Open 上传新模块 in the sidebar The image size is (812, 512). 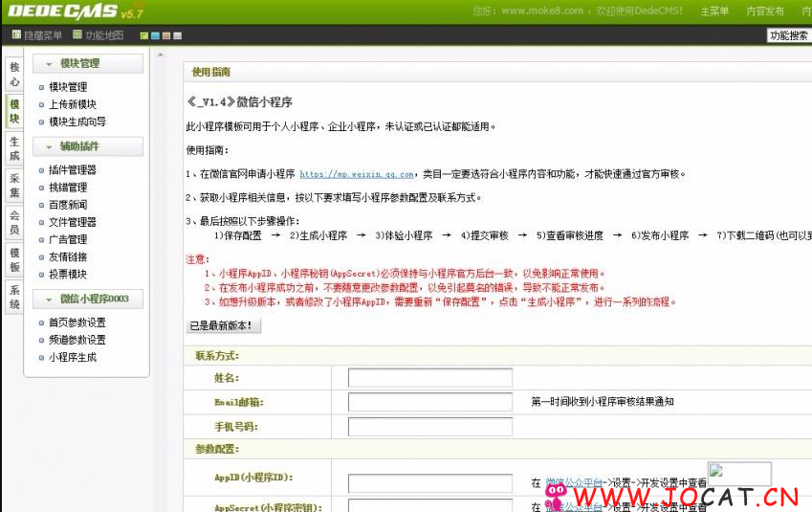pos(73,104)
